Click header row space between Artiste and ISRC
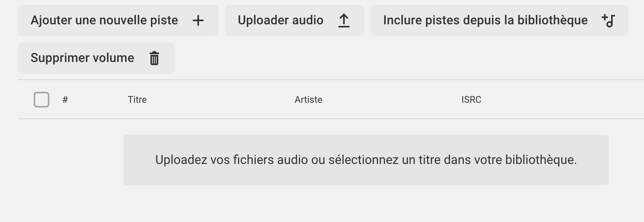 [392, 100]
